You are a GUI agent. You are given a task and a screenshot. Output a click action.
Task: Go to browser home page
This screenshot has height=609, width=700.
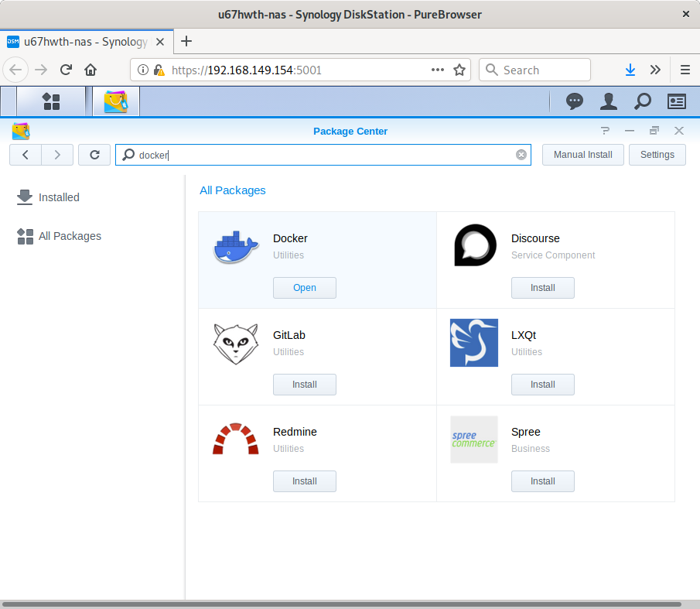click(x=90, y=70)
